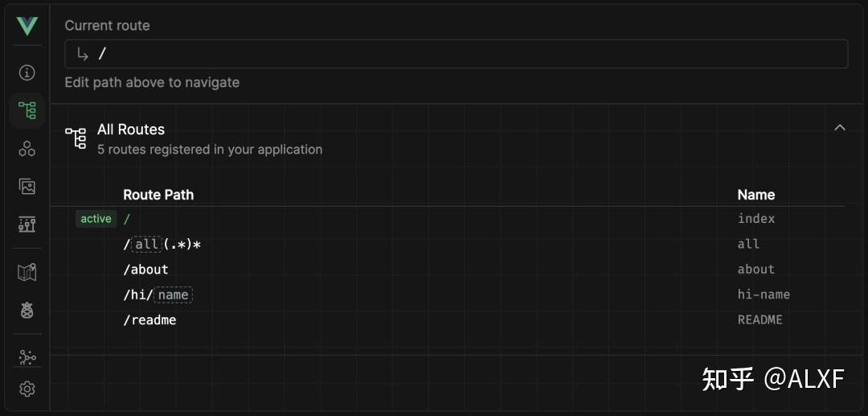This screenshot has width=868, height=416.
Task: Open the Assets image icon
Action: click(27, 187)
